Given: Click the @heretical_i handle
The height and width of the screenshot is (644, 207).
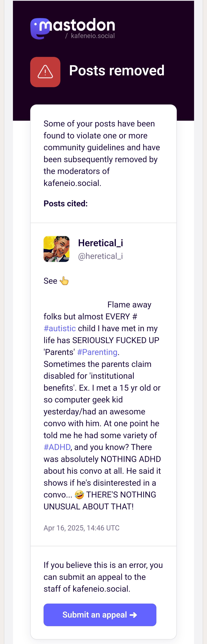Looking at the screenshot, I should point(100,256).
